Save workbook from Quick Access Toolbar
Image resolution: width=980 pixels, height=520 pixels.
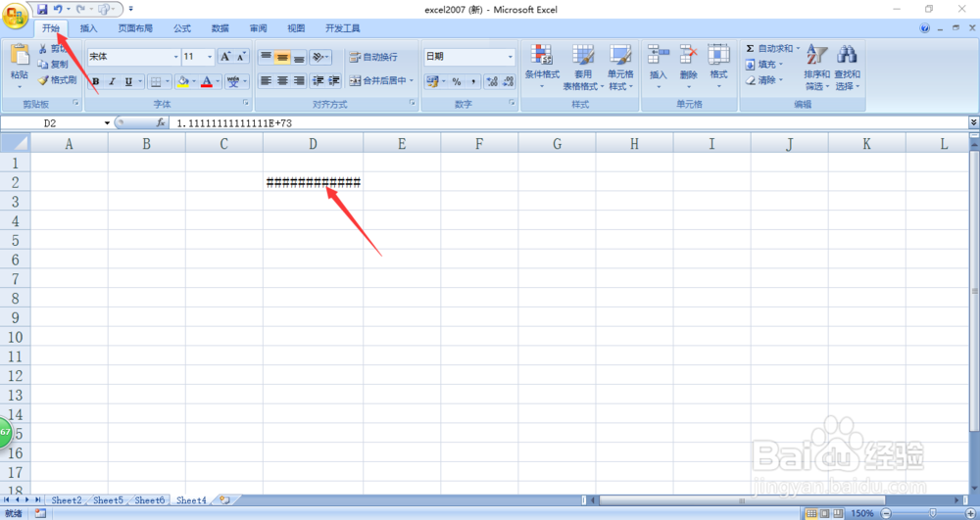[x=42, y=10]
